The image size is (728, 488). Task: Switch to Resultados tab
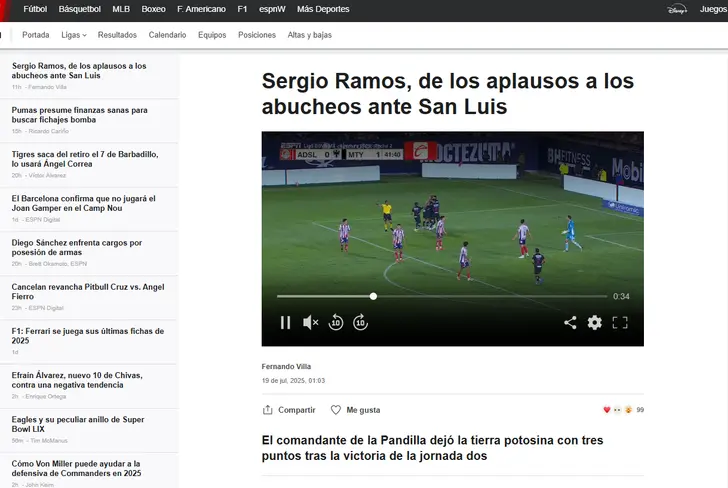coord(117,35)
